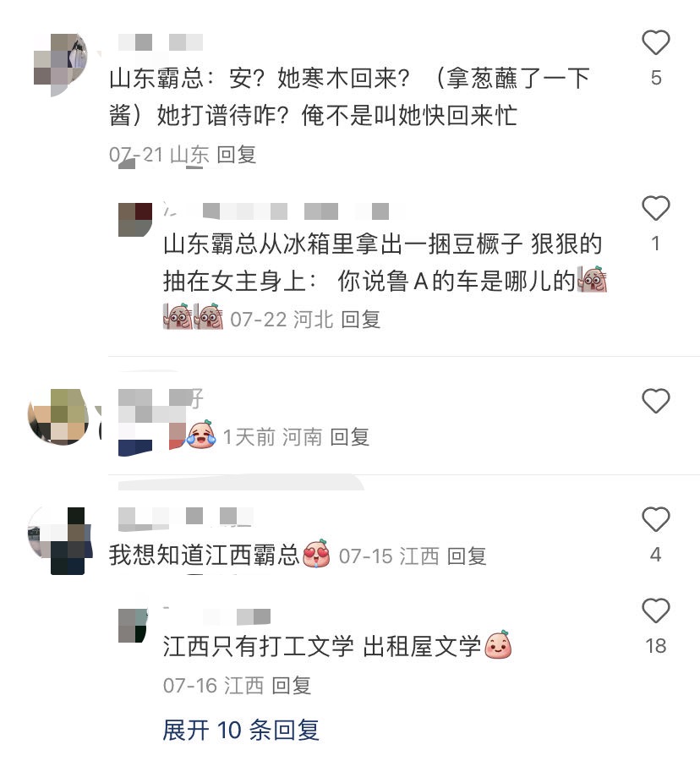Screen dimensions: 700x772
Task: Like the 我想知道江西霸总 comment
Action: pos(656,519)
